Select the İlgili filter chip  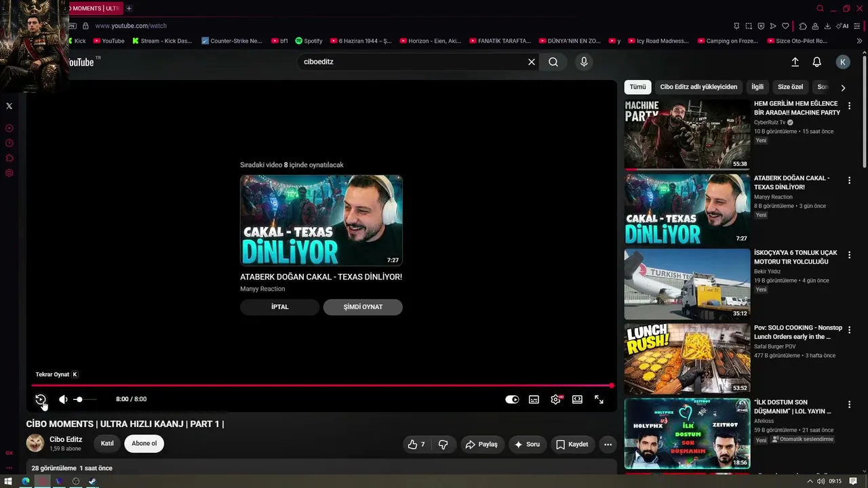[757, 87]
